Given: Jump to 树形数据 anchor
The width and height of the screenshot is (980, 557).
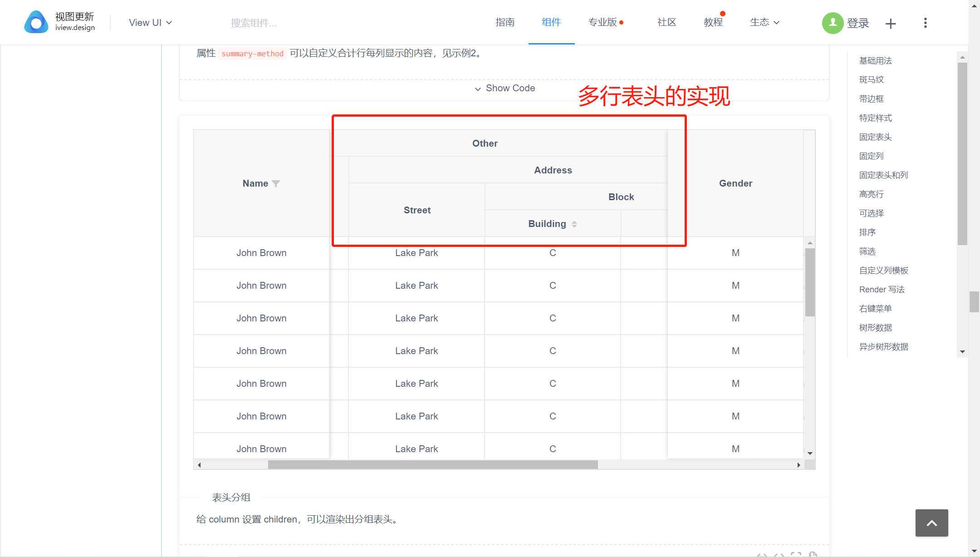Looking at the screenshot, I should pyautogui.click(x=875, y=327).
